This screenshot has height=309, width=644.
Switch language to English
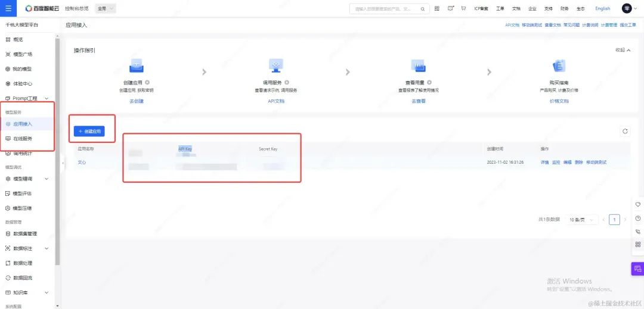602,8
